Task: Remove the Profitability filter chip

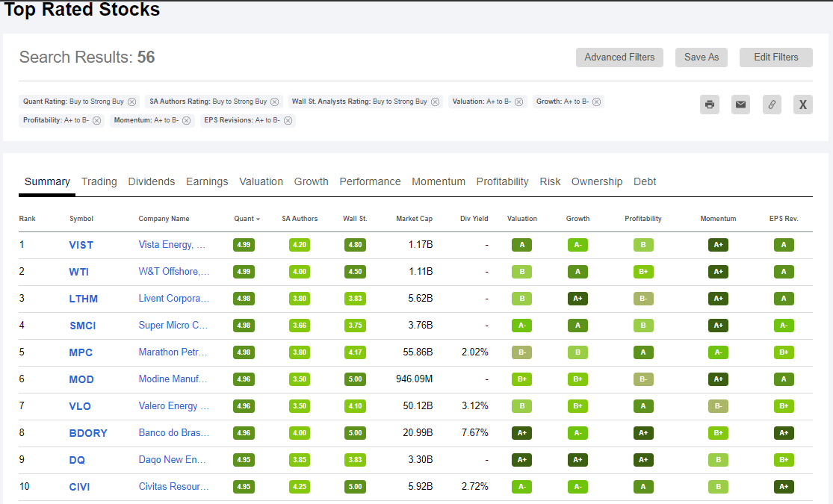Action: coord(96,120)
